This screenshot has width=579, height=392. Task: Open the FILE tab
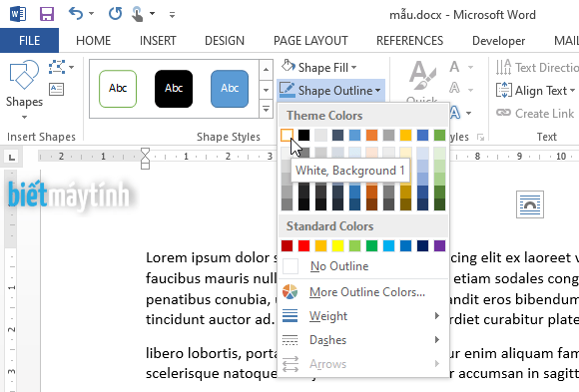click(x=29, y=40)
